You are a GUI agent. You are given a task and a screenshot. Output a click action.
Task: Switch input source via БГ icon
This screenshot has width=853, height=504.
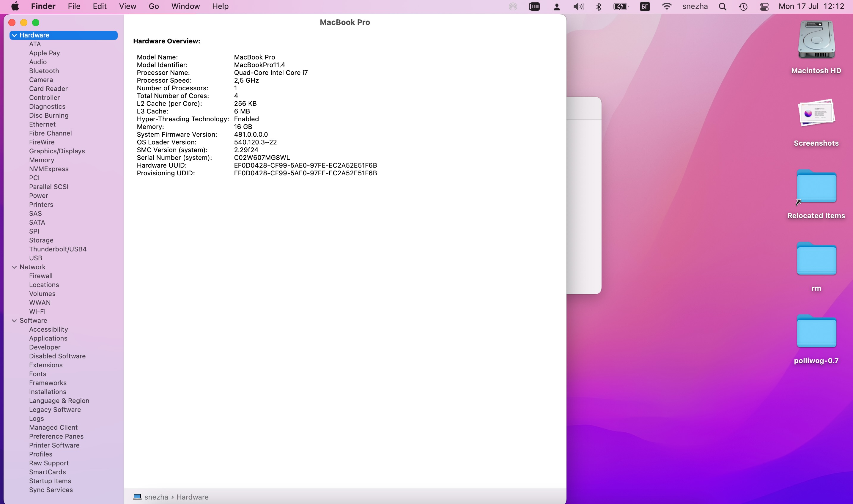(x=644, y=7)
